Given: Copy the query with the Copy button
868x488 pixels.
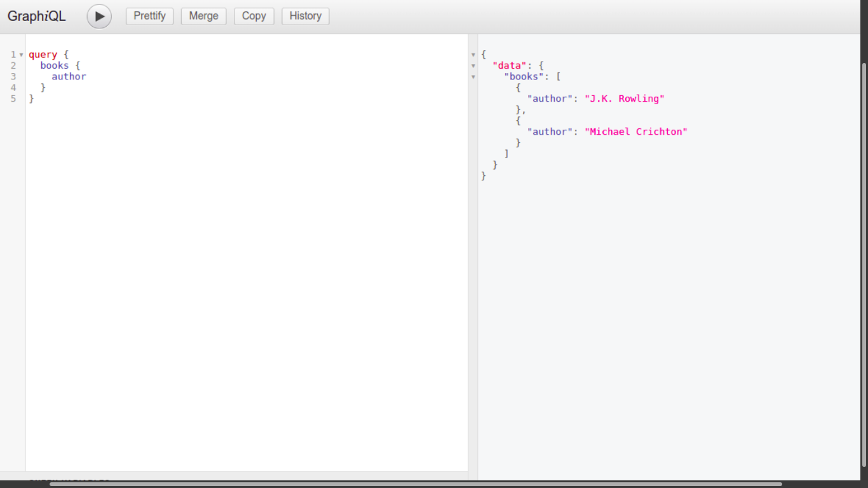Looking at the screenshot, I should pyautogui.click(x=254, y=16).
